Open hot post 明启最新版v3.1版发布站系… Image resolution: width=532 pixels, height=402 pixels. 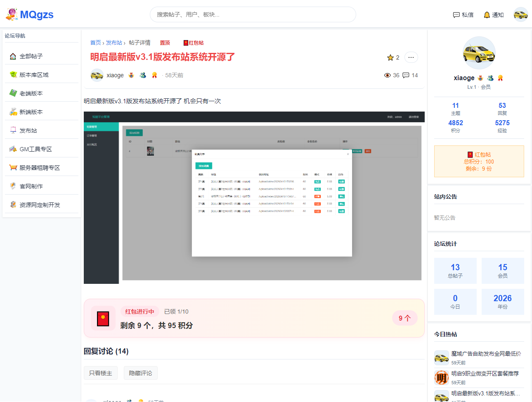coord(486,393)
